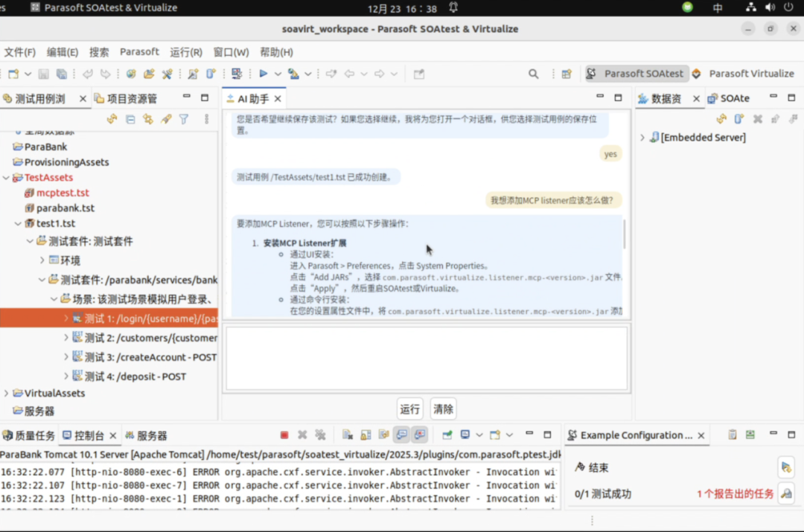Collapse the TestAssets folder

click(x=6, y=178)
